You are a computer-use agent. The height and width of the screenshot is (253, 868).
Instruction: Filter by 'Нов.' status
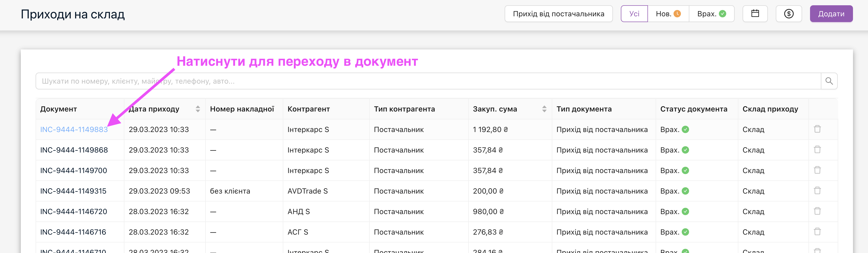coord(668,14)
